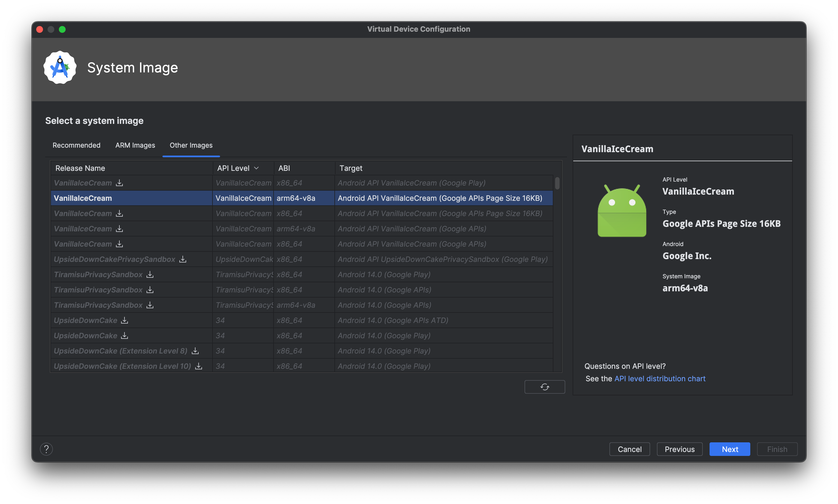Select TiramisuPrivacySandbox arm64-v8a row
Screen dimensions: 838x504
point(299,305)
